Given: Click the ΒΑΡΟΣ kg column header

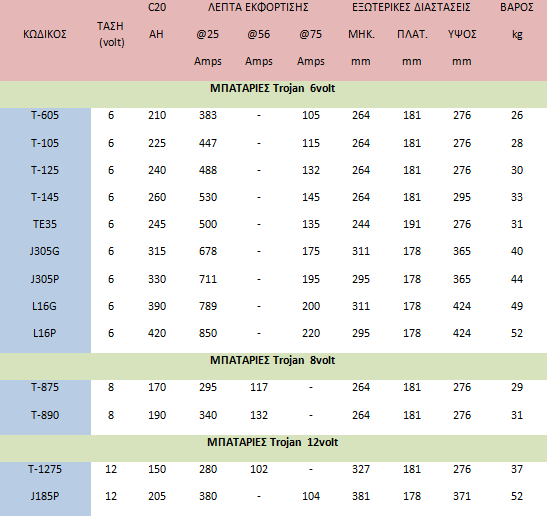Looking at the screenshot, I should click(517, 20).
